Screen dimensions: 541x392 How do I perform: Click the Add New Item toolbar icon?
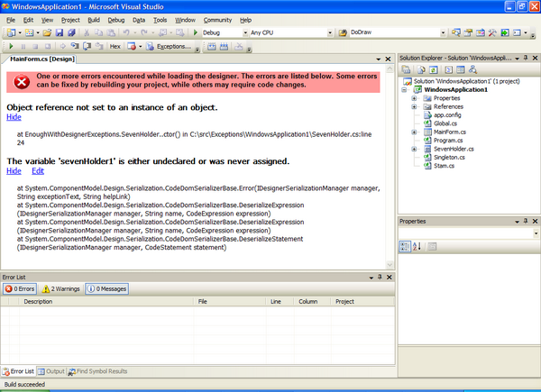point(30,32)
